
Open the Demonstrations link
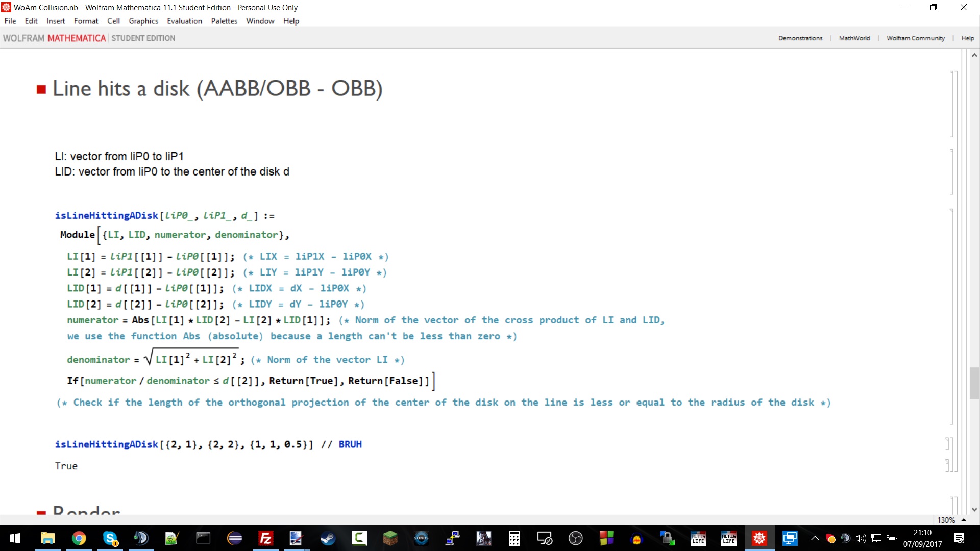coord(800,38)
